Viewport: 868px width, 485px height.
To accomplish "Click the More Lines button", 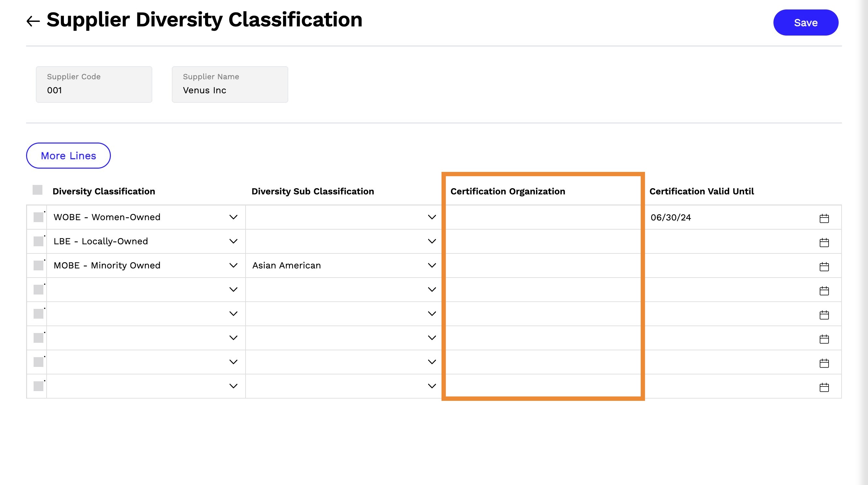I will 68,156.
